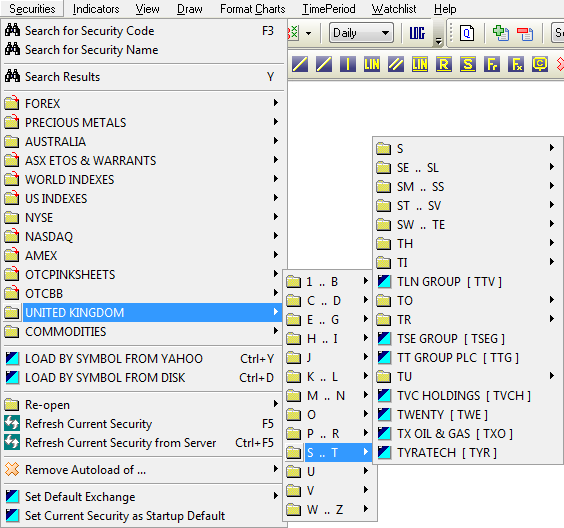The image size is (564, 528).
Task: Select the plain LIN drawing tool
Action: pos(372,64)
